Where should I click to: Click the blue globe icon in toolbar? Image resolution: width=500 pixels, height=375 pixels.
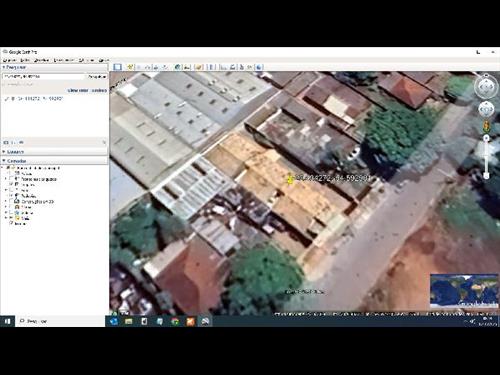(x=259, y=67)
